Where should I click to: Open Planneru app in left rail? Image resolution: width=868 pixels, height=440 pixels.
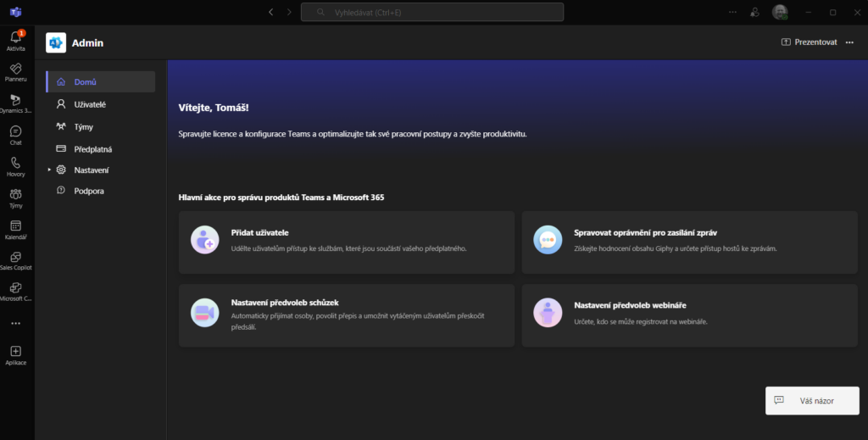(x=15, y=72)
